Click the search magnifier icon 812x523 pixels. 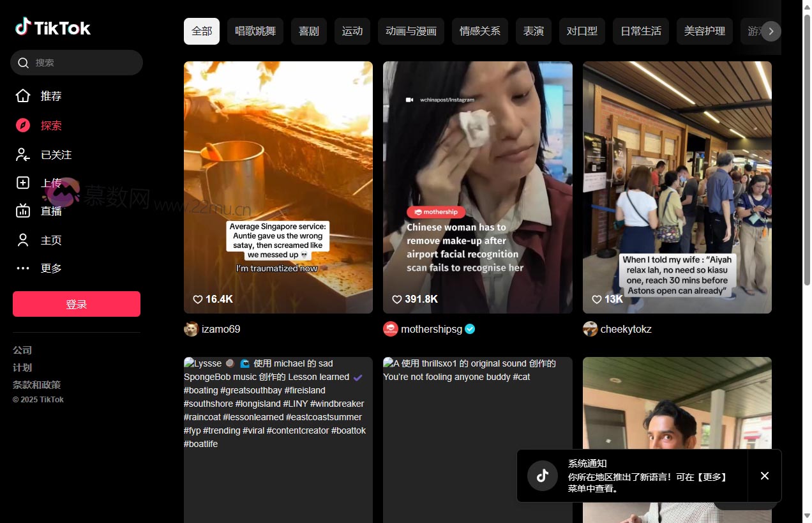(24, 63)
